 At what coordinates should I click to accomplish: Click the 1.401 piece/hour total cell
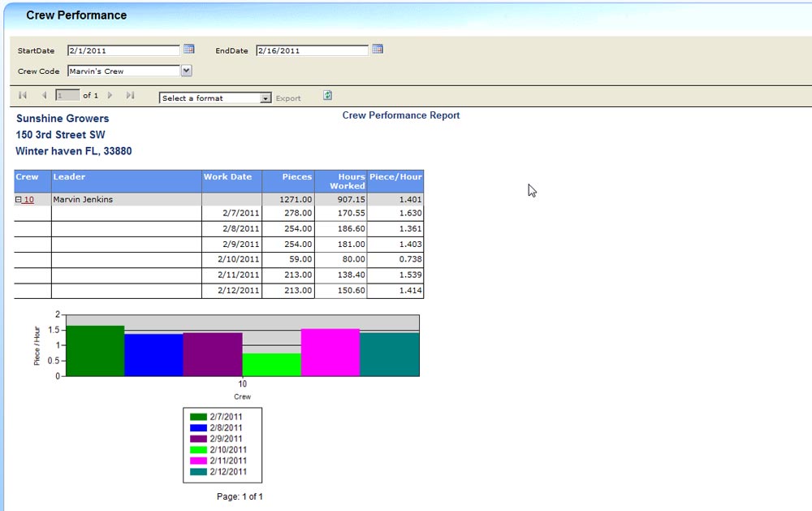click(x=395, y=200)
